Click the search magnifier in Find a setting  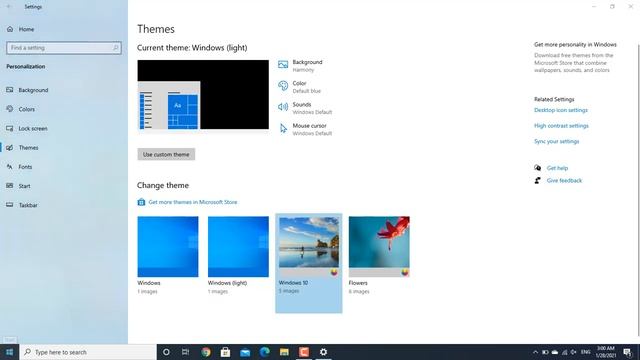pos(116,48)
